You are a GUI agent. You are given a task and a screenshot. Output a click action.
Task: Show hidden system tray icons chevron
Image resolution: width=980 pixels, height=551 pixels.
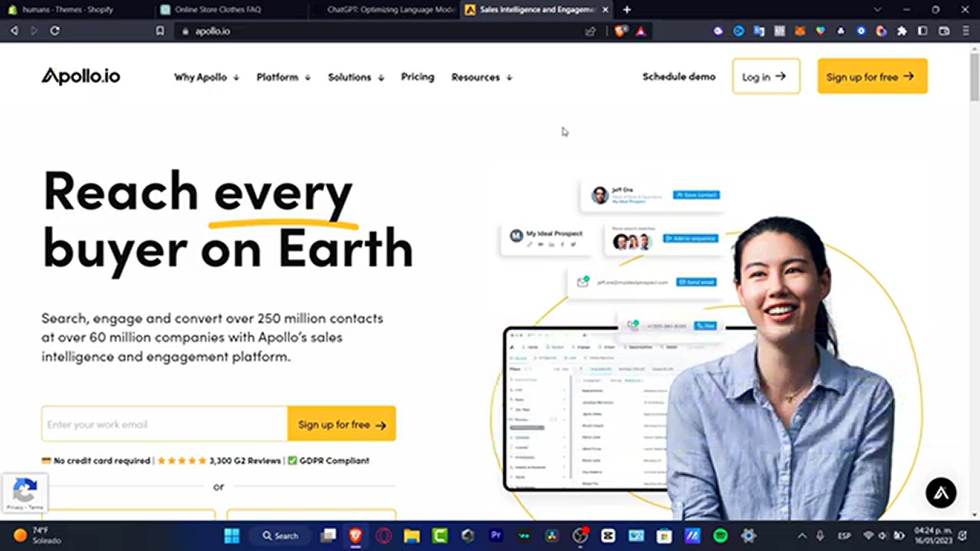point(802,536)
